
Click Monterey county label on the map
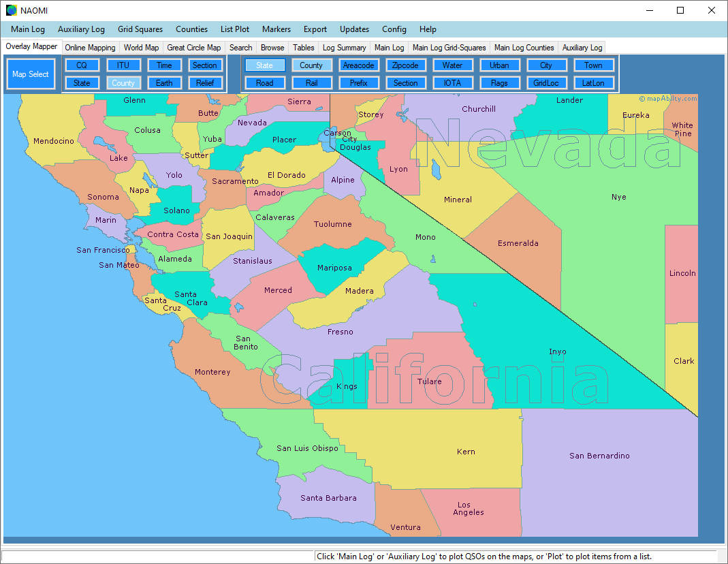(x=212, y=373)
